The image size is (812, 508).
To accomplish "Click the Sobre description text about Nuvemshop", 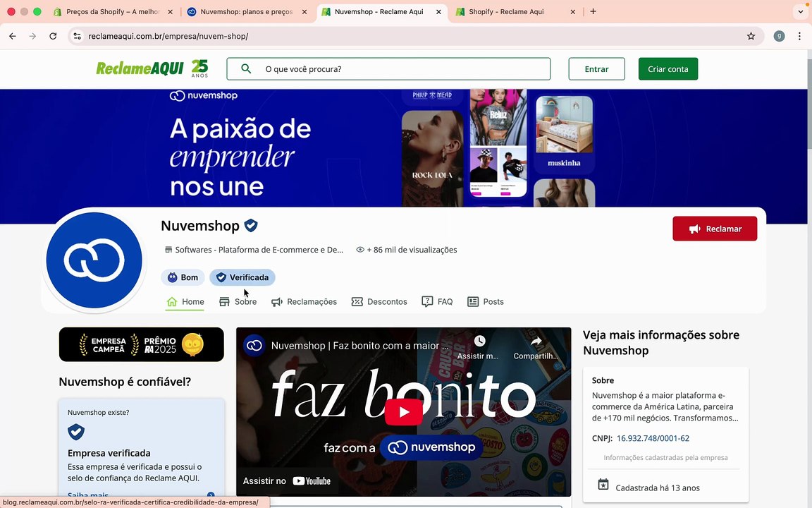I will [665, 407].
